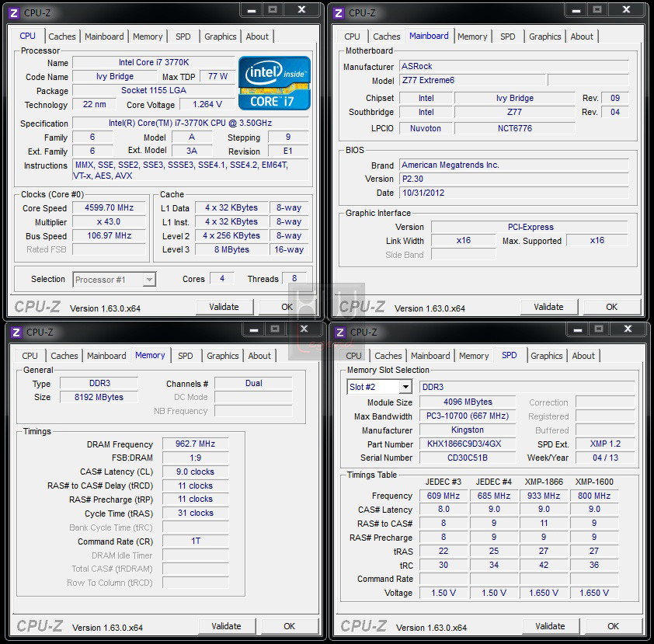Click the DRAM Frequency value 962.7 MHz
654x644 pixels.
point(195,444)
